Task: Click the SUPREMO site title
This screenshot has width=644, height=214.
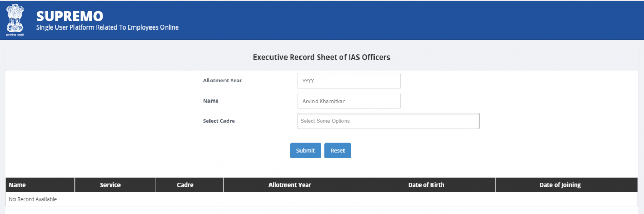Action: point(69,16)
